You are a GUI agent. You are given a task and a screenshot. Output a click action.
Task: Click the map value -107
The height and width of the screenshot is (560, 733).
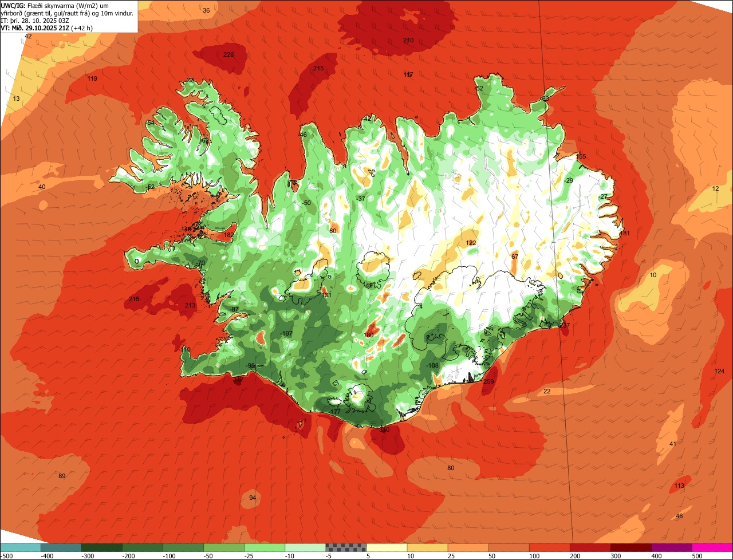286,333
